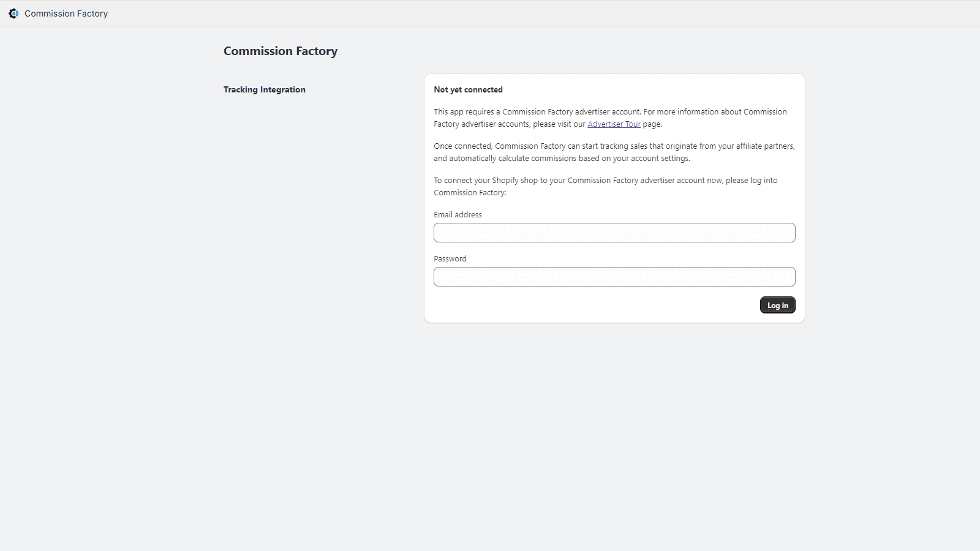Click the Commission Factory header text
Screen dimensions: 980x551
pos(66,13)
